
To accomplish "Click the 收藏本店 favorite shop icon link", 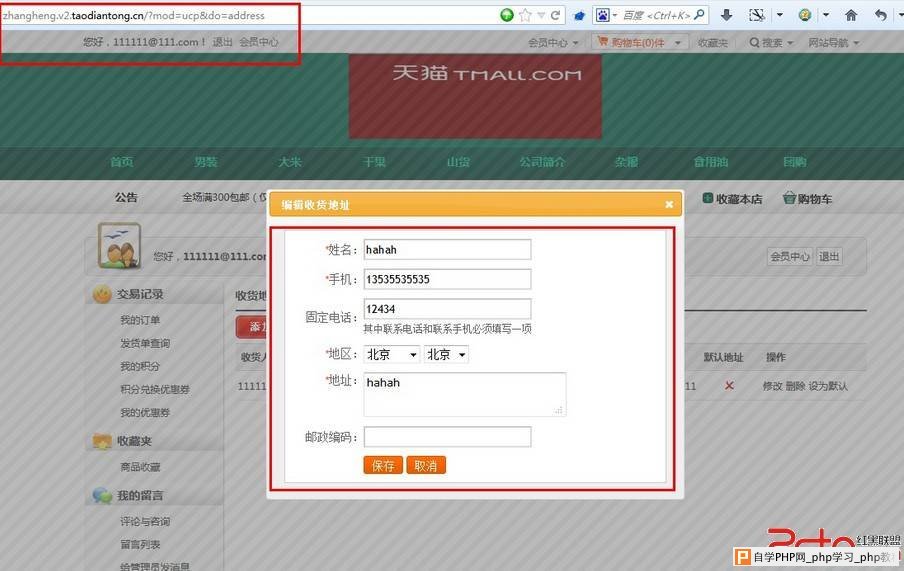I will [x=732, y=199].
